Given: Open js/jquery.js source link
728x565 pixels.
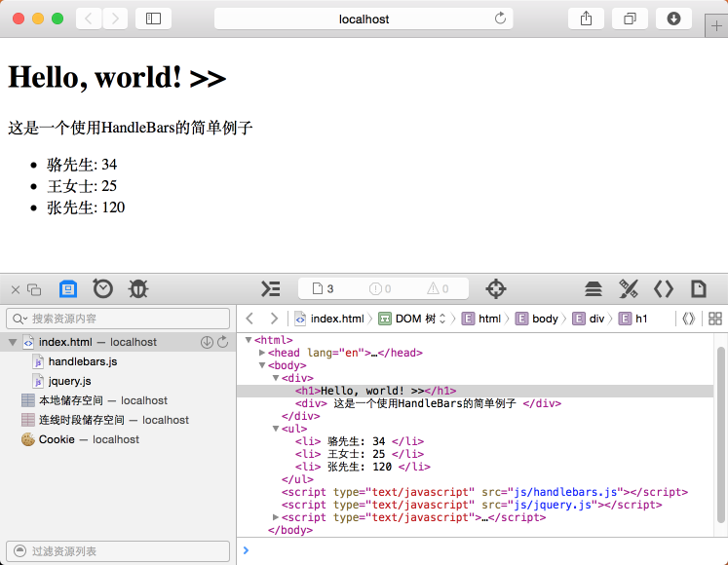Looking at the screenshot, I should click(553, 505).
